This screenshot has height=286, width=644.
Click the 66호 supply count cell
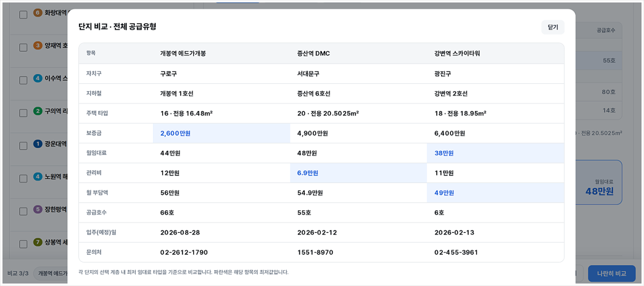click(x=167, y=212)
